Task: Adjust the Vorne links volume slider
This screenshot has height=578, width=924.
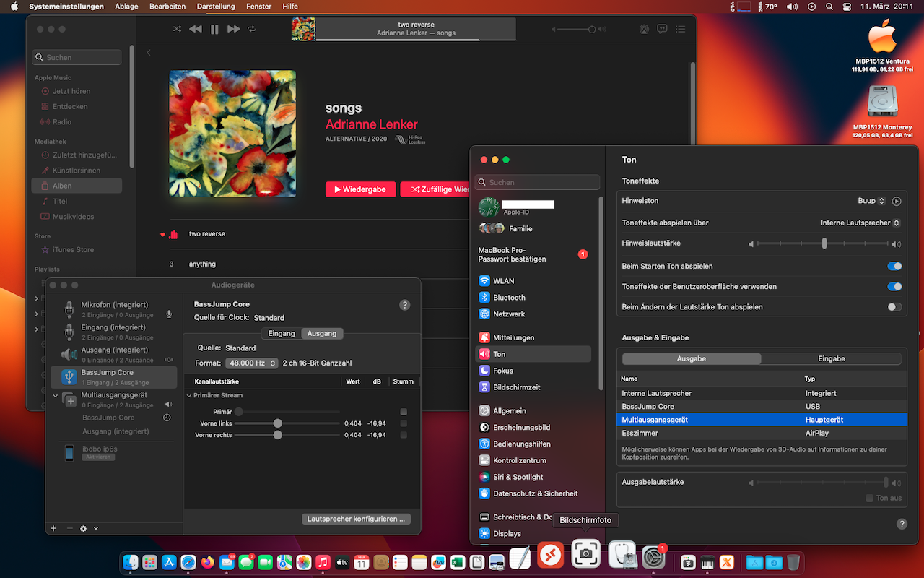Action: tap(287, 423)
